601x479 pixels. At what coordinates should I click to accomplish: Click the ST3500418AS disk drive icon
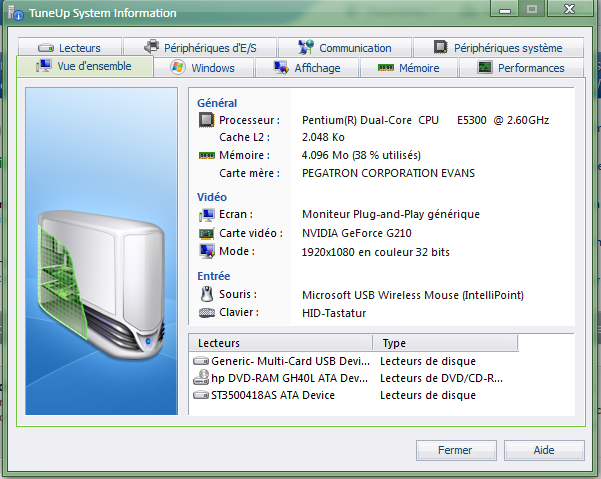pyautogui.click(x=201, y=395)
